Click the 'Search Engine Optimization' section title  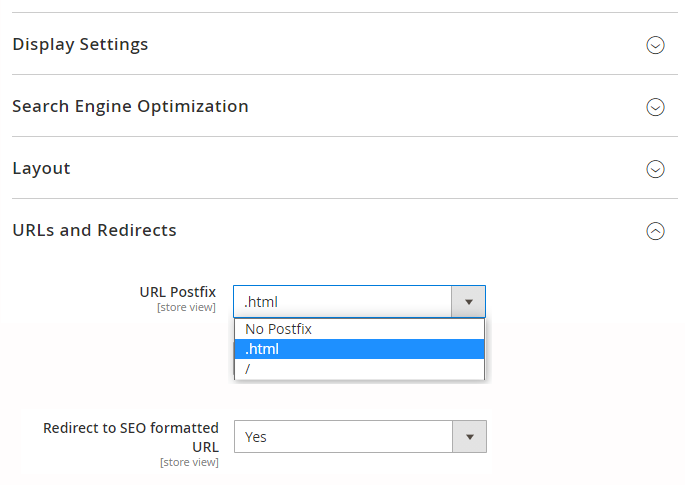click(130, 107)
